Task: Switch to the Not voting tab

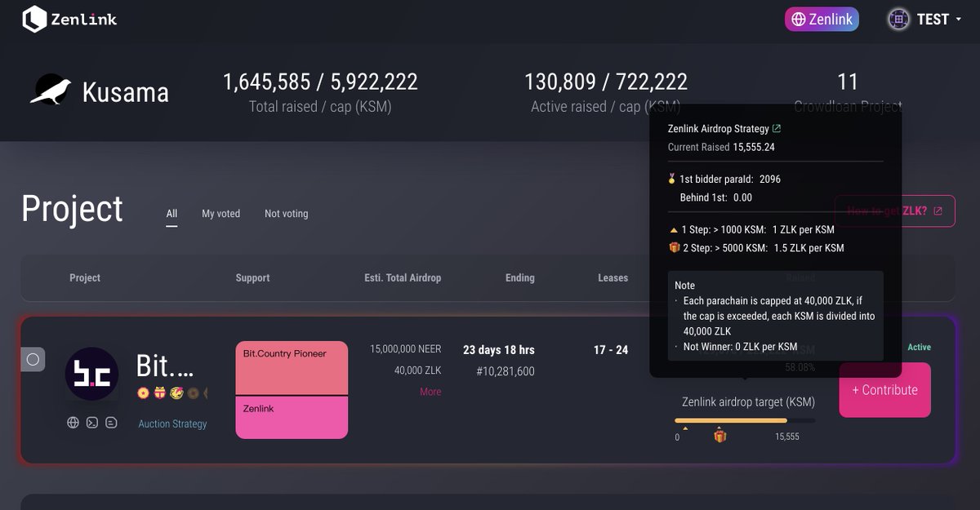Action: tap(287, 214)
